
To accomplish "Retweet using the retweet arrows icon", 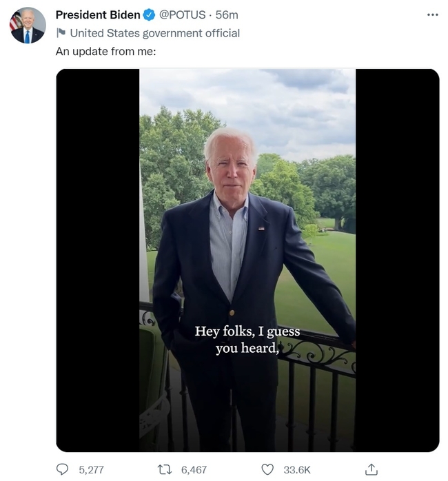I will tap(165, 469).
